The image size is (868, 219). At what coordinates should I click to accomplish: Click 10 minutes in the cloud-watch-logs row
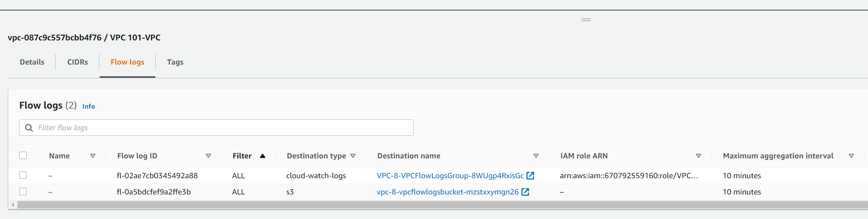pyautogui.click(x=742, y=176)
